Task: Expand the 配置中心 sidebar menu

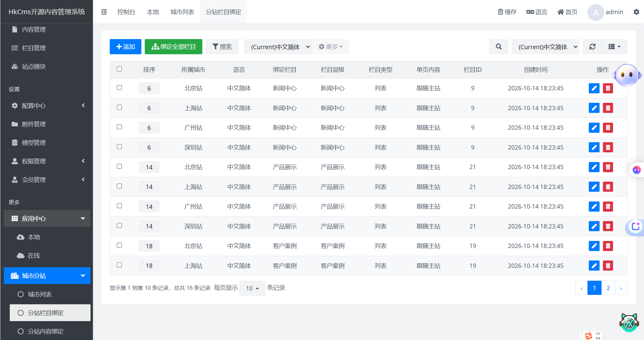Action: click(47, 106)
